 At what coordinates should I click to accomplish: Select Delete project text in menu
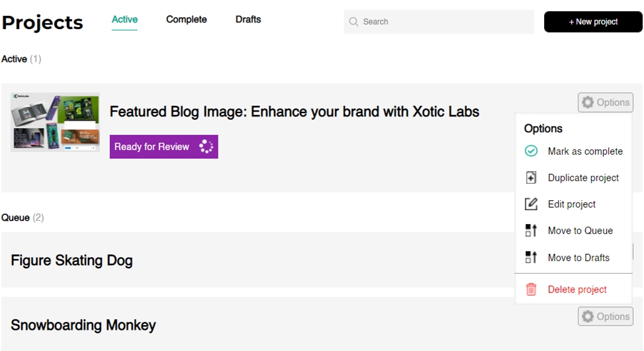tap(577, 290)
